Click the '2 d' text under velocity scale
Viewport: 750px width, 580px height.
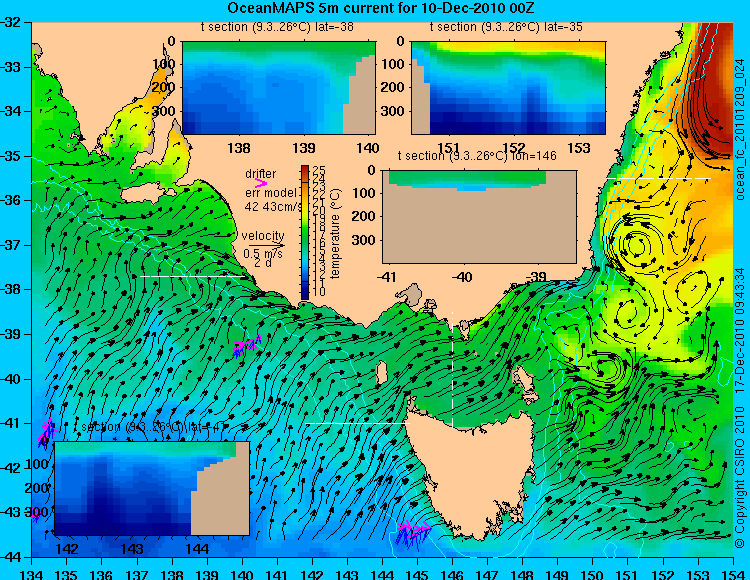pos(263,263)
